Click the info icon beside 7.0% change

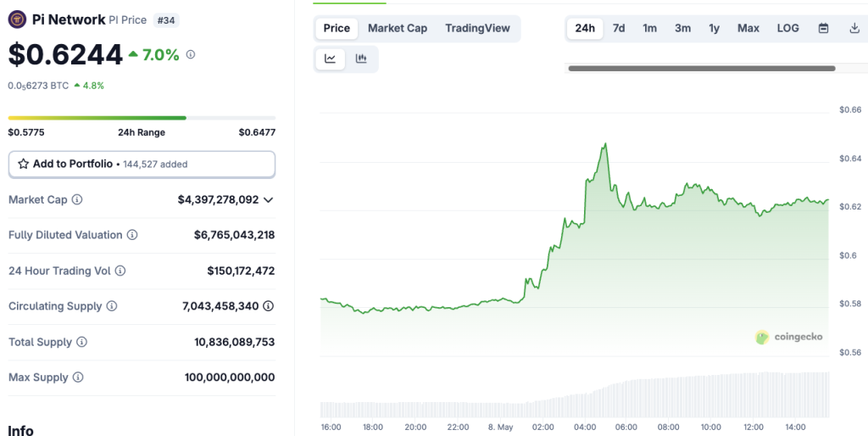pos(191,54)
